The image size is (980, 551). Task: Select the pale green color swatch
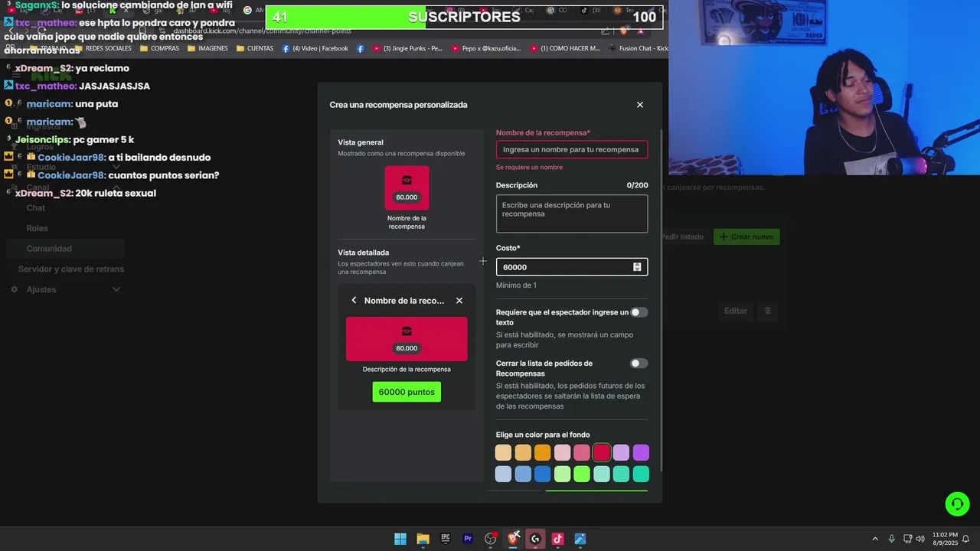pyautogui.click(x=563, y=474)
